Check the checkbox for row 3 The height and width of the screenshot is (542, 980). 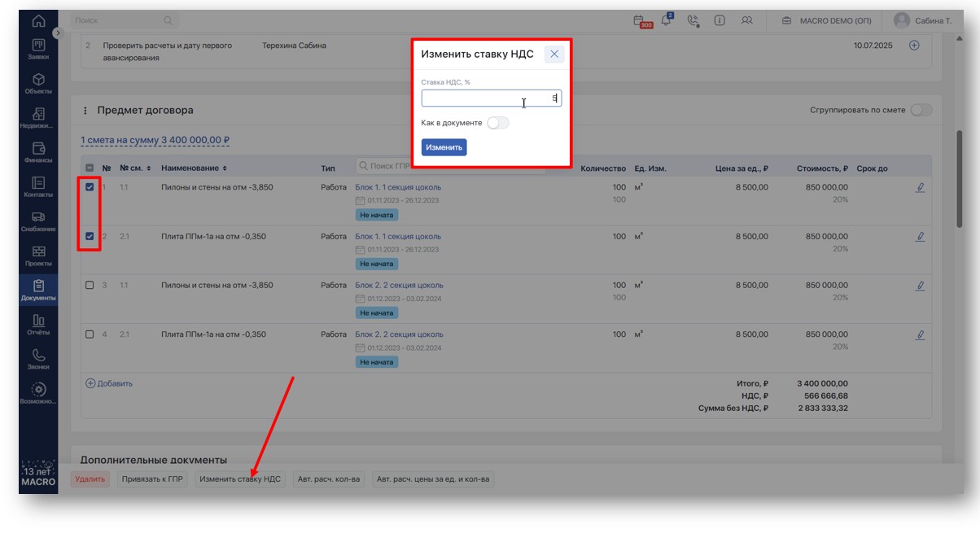click(90, 286)
